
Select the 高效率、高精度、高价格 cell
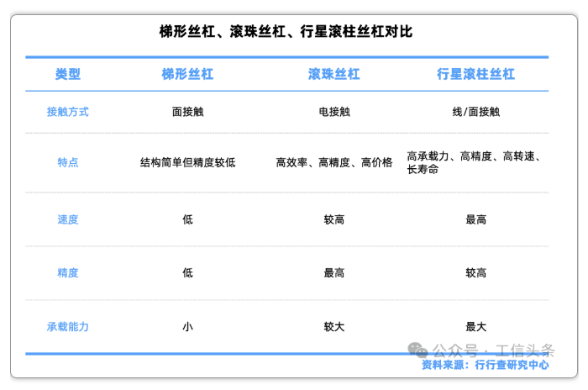333,162
